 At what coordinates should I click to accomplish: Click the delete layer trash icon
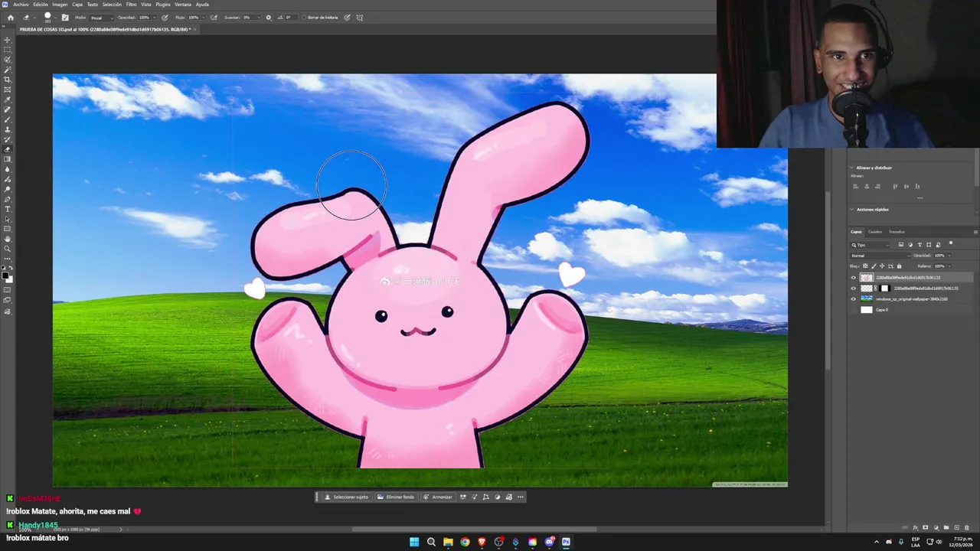pos(965,527)
